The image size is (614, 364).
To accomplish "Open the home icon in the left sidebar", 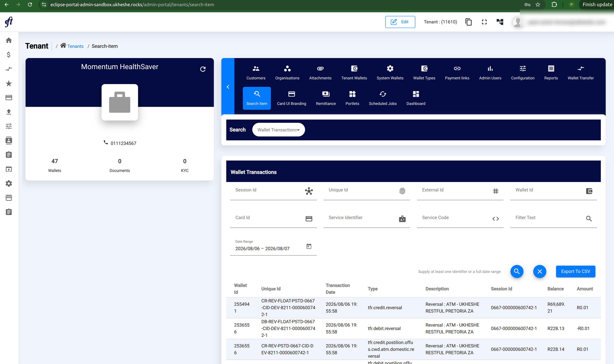I will click(x=9, y=40).
